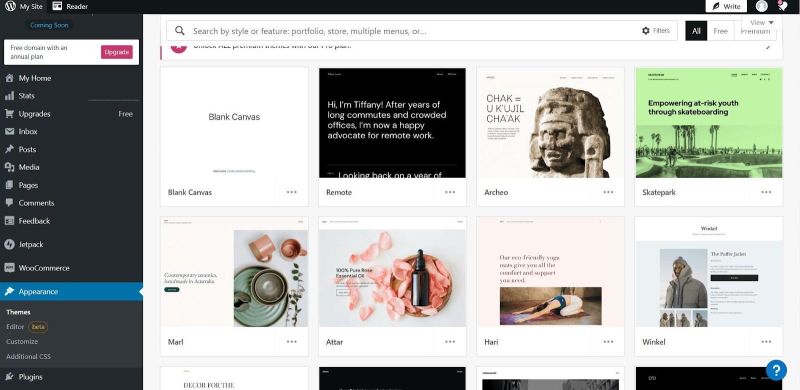Screen dimensions: 800x390
Task: Click the Winkel theme name
Action: click(x=654, y=342)
